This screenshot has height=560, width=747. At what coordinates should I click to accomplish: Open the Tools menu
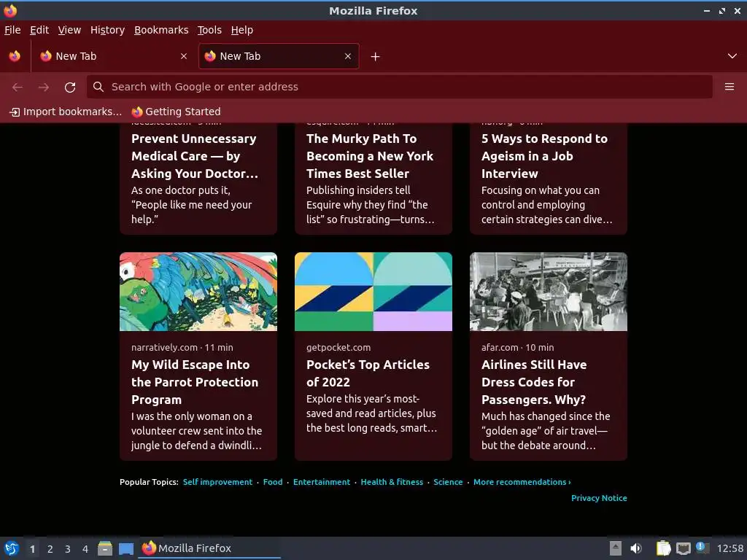pos(209,30)
